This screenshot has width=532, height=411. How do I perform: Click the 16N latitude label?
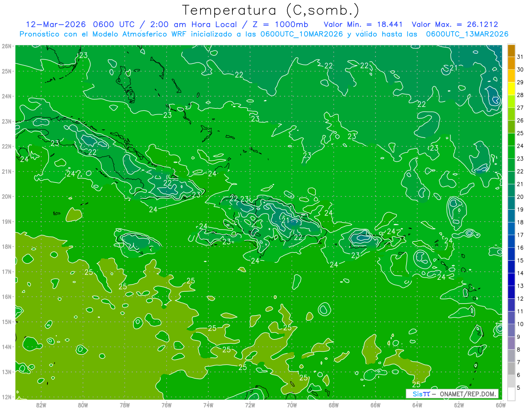(x=6, y=297)
